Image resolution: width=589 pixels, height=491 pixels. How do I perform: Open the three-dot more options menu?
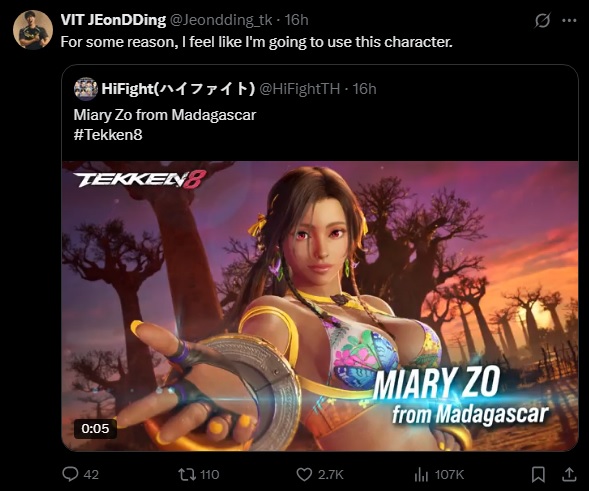pyautogui.click(x=569, y=21)
